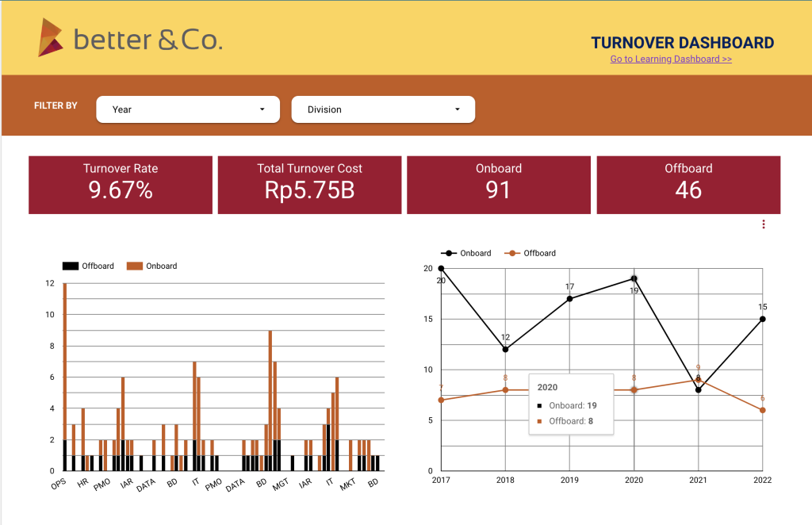Viewport: 812px width, 525px height.
Task: Select the Total Turnover Cost scorecard
Action: 309,185
